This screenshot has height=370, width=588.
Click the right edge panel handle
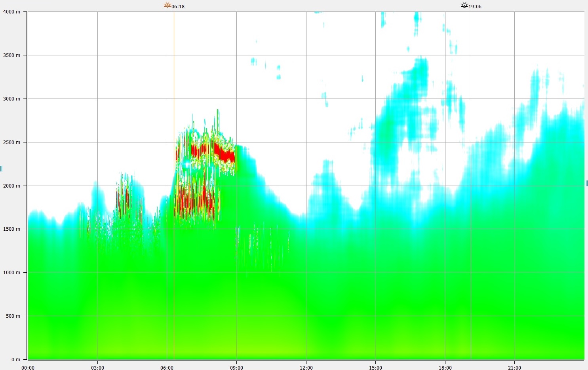coord(586,183)
